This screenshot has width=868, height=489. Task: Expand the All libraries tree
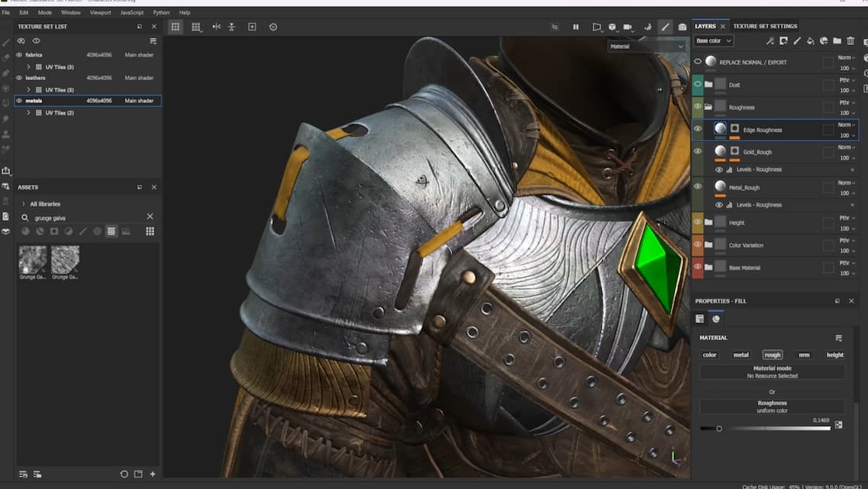tap(23, 204)
